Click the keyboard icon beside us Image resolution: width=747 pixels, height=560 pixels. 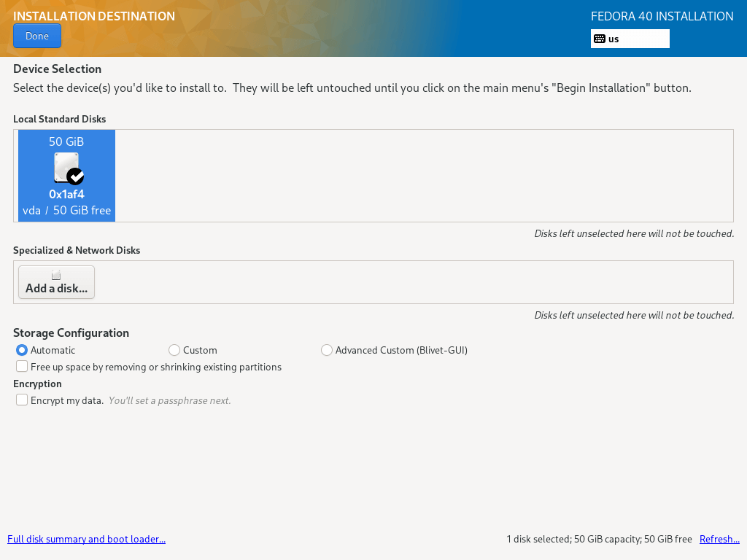[x=600, y=39]
